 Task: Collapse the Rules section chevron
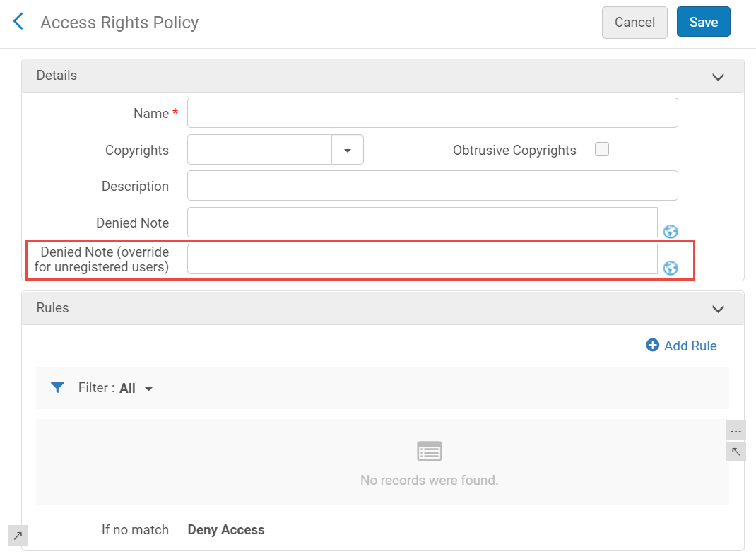pos(718,309)
